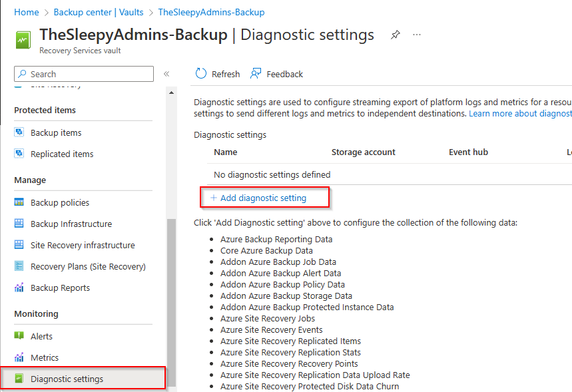Select Backup items in sidebar icon
The width and height of the screenshot is (572, 392).
[x=20, y=132]
